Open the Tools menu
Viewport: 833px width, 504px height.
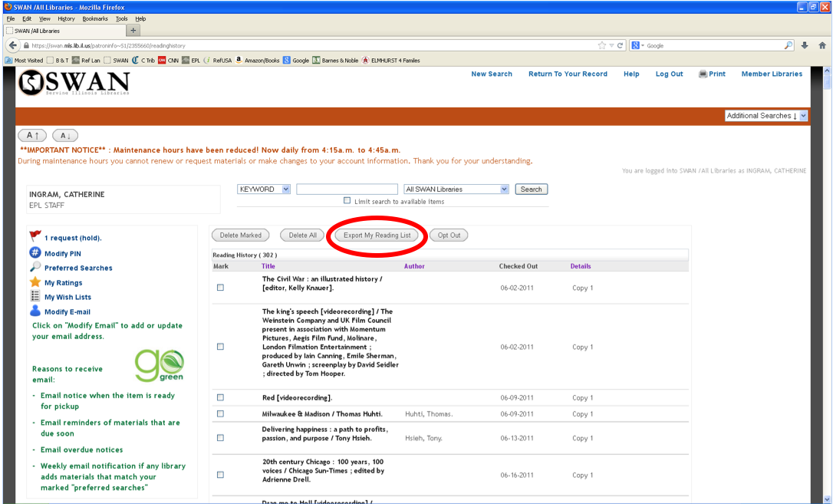pos(122,18)
